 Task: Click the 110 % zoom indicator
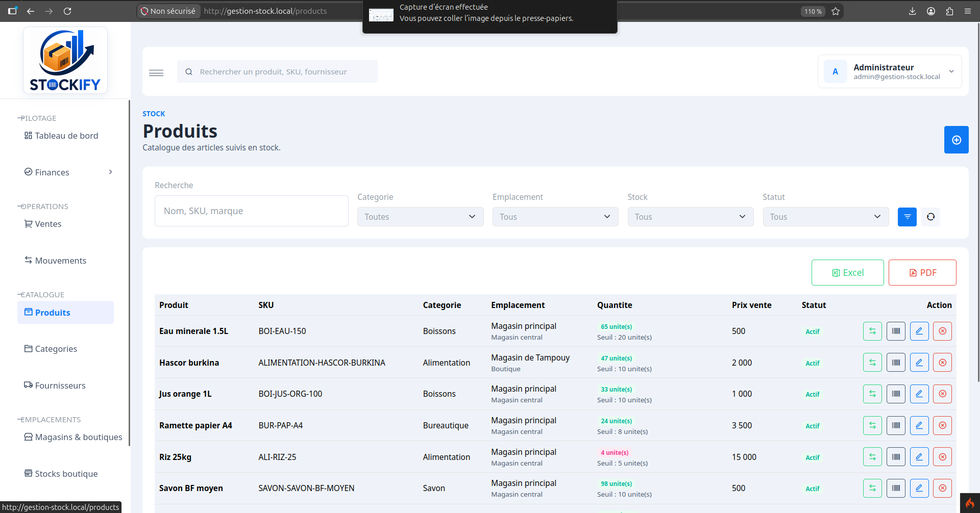pos(813,11)
